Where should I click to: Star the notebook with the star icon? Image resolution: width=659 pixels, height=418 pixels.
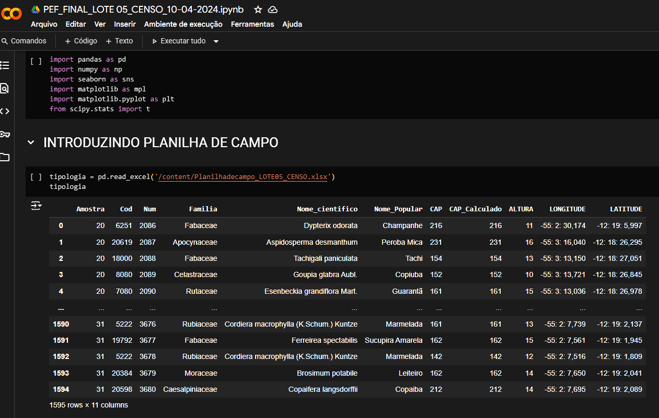pyautogui.click(x=258, y=10)
